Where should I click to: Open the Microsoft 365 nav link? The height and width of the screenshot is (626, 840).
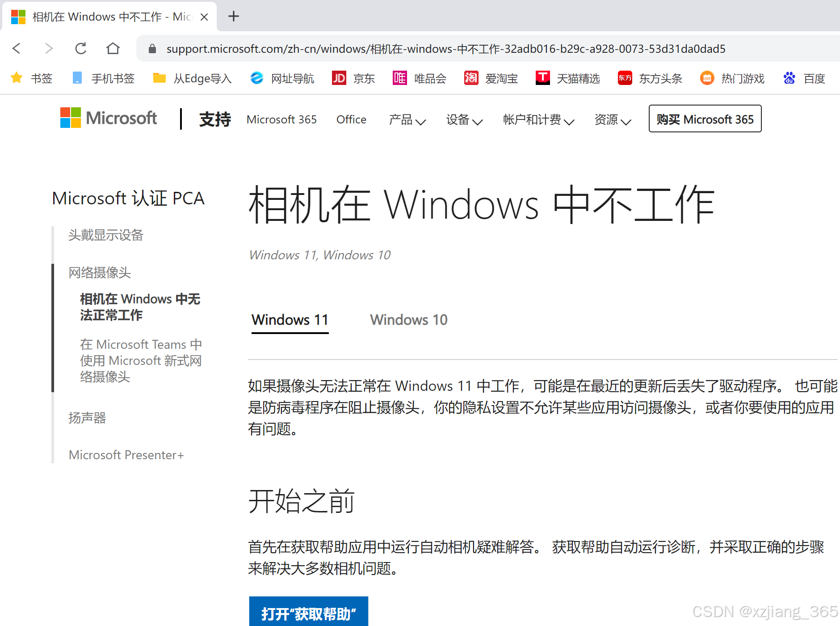[281, 119]
